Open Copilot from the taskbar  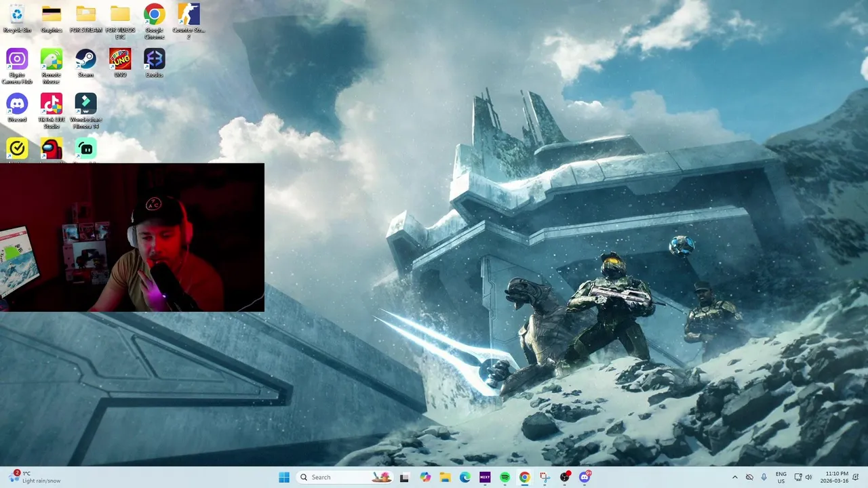click(x=425, y=477)
